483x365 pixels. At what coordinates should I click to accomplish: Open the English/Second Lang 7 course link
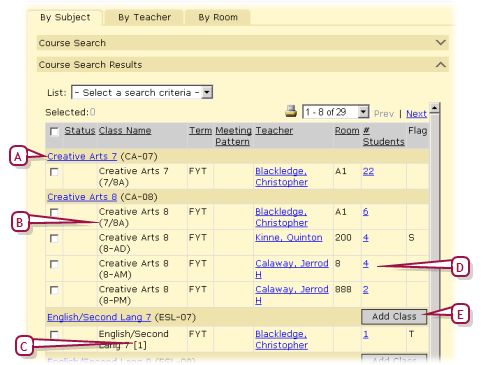(x=99, y=317)
